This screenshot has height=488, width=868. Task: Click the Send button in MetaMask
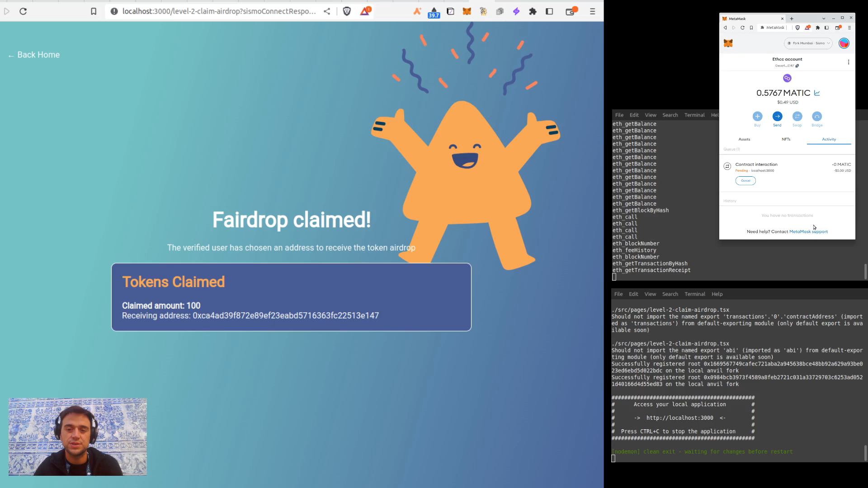tap(777, 117)
